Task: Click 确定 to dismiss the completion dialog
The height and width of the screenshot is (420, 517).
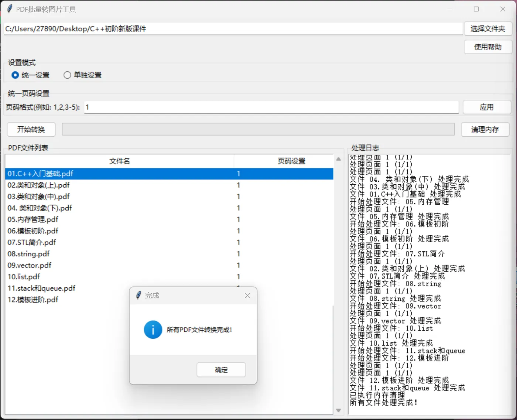Action: coord(221,370)
